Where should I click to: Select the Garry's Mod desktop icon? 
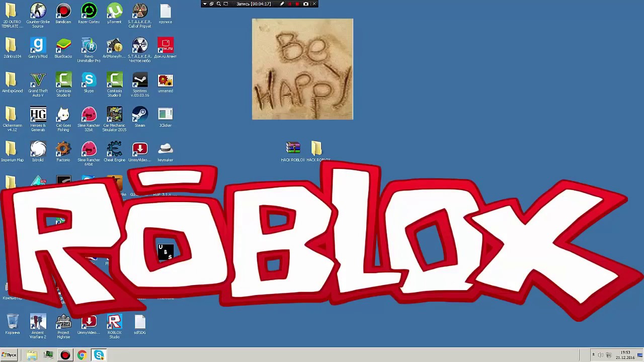tap(38, 48)
